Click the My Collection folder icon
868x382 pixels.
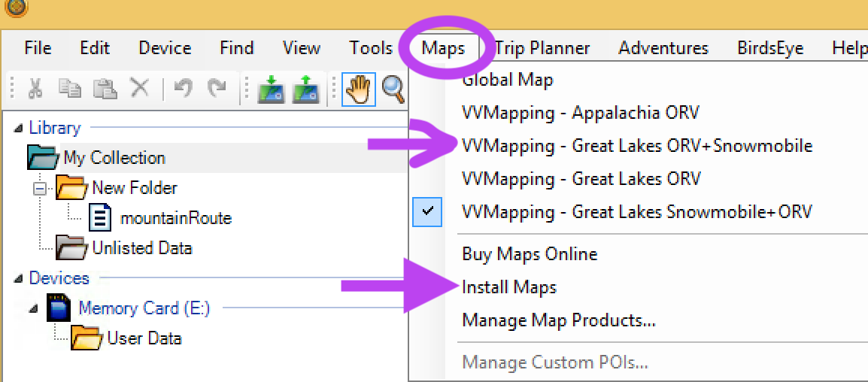click(x=42, y=158)
